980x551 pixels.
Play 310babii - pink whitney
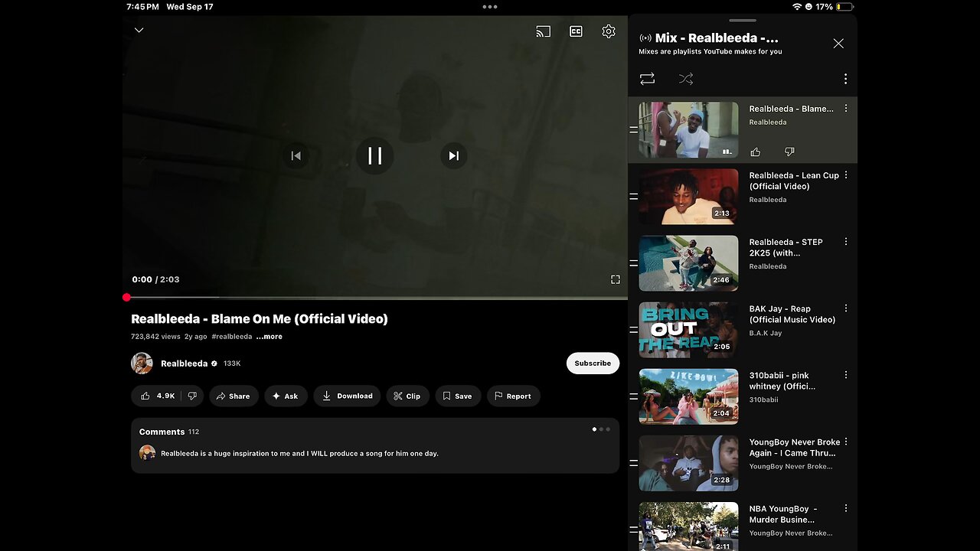pos(782,381)
